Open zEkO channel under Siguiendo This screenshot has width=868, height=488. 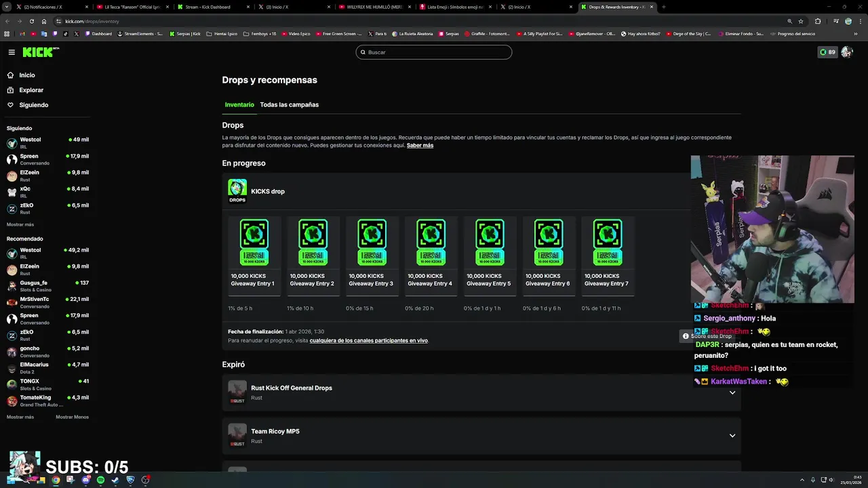(47, 208)
